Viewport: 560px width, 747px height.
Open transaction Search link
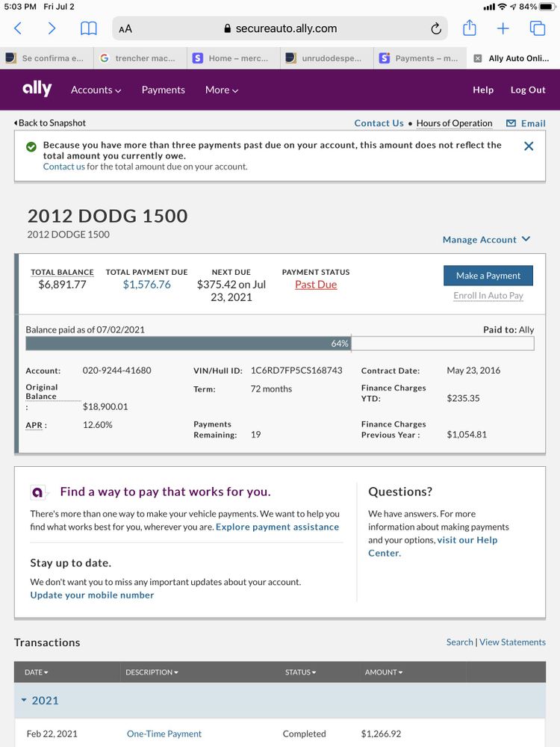(459, 642)
